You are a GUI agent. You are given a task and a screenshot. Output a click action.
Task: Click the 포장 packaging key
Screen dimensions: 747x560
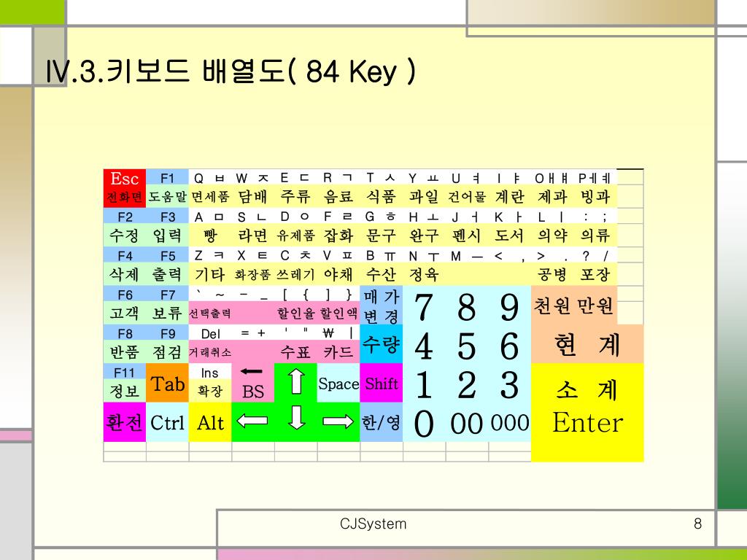595,266
